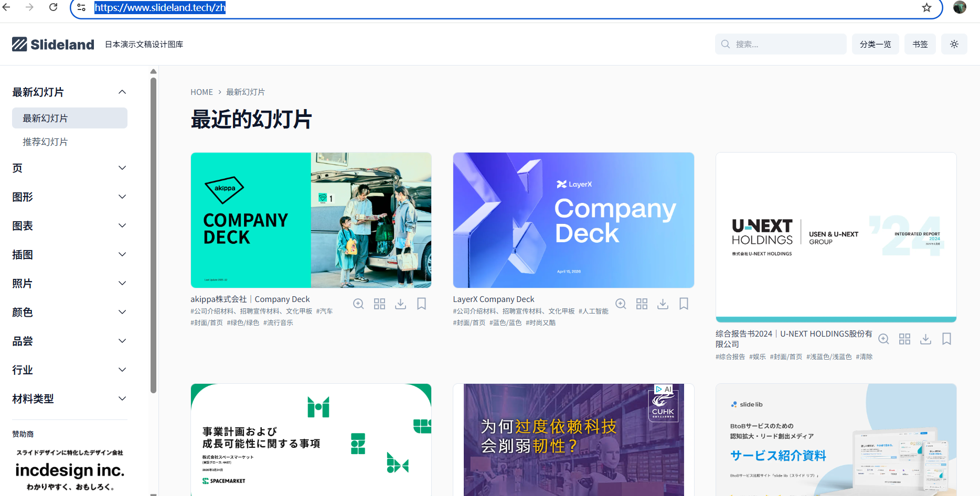Screen dimensions: 980x496
Task: Open the LayerX Company Deck title link
Action: (494, 299)
